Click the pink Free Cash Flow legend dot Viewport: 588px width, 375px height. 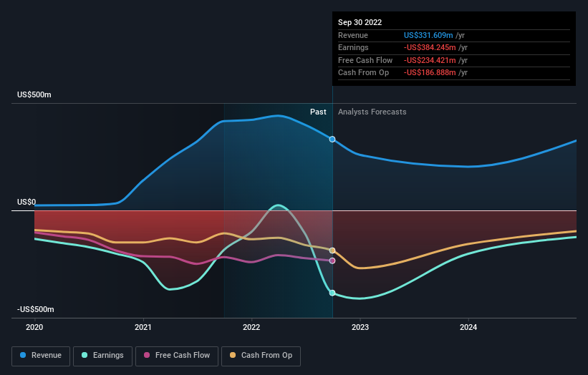coord(147,355)
